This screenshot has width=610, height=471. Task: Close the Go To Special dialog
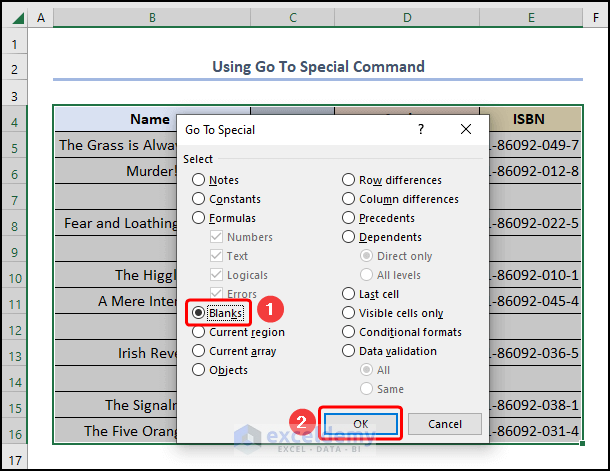click(x=465, y=129)
